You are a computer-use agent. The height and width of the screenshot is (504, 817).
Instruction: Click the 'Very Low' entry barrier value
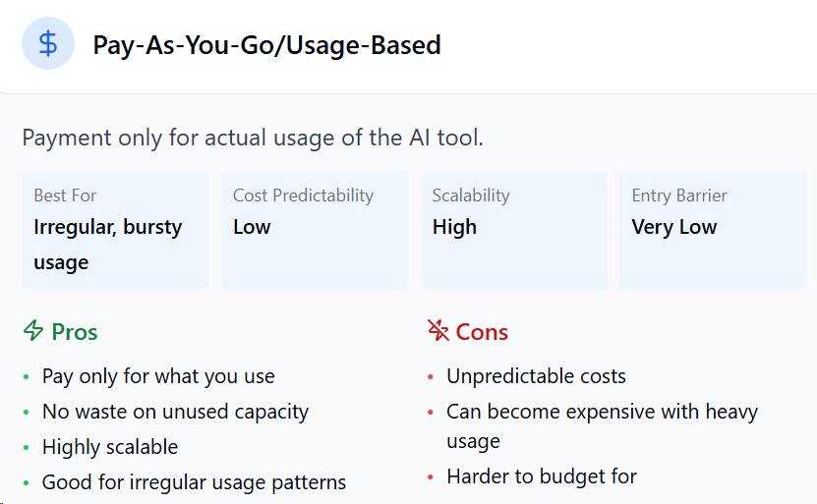[x=674, y=227]
